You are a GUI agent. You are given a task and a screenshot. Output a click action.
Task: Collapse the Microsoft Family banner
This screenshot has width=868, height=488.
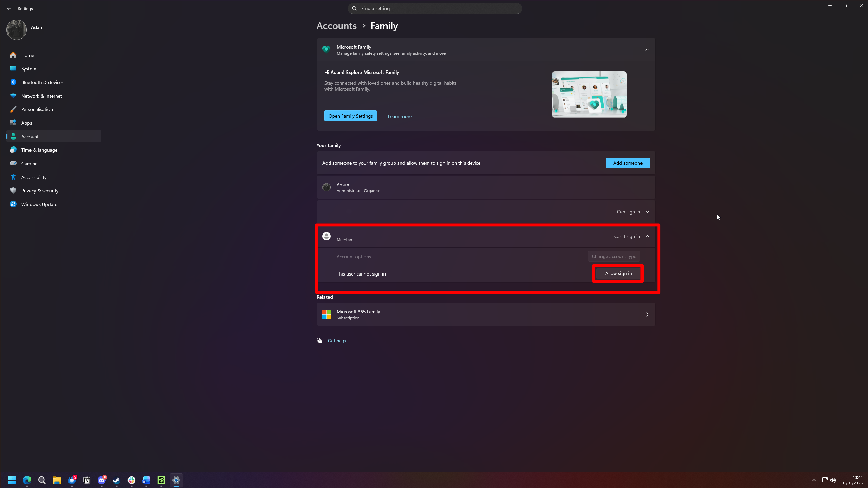[647, 49]
